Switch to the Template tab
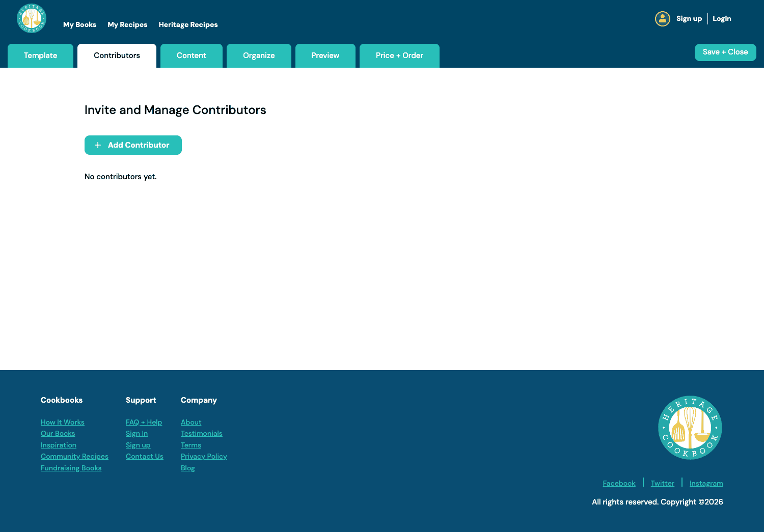 pyautogui.click(x=40, y=55)
